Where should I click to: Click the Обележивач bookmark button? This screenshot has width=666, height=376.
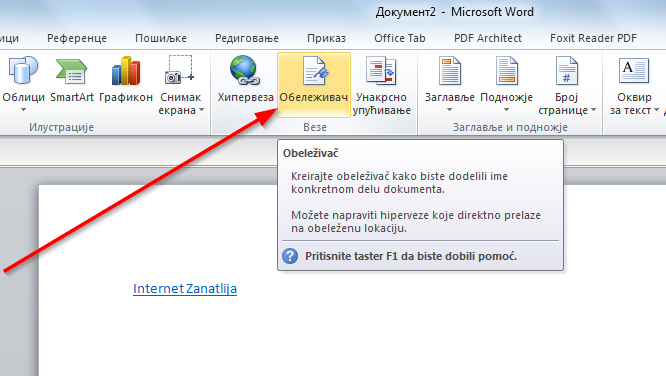tap(314, 84)
